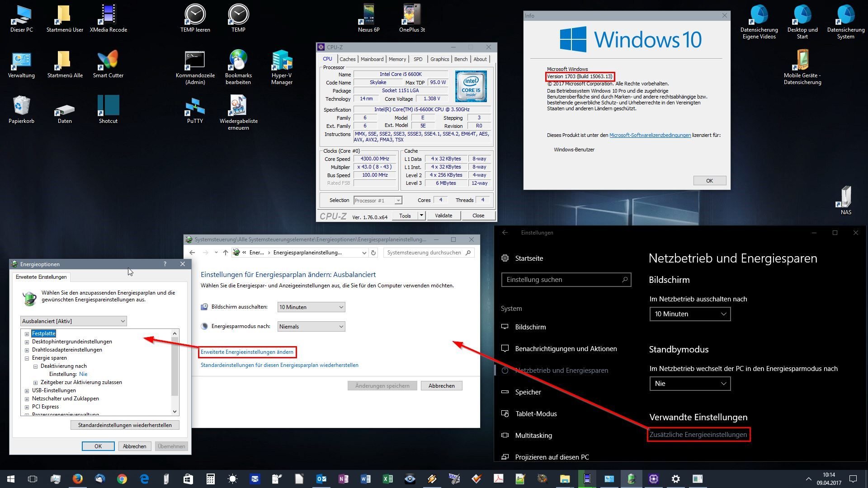The height and width of the screenshot is (488, 868).
Task: Open Wiedergabeliste erneuern desktop icon
Action: (x=238, y=113)
